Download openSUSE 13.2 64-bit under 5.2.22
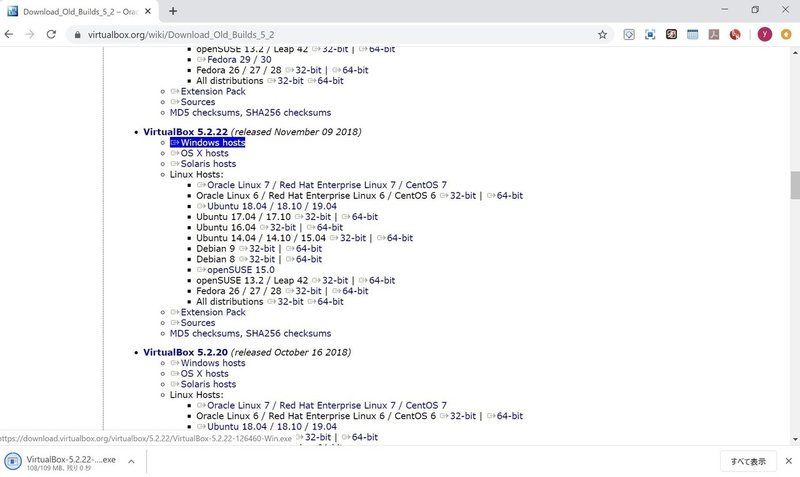The width and height of the screenshot is (800, 477). pos(377,281)
